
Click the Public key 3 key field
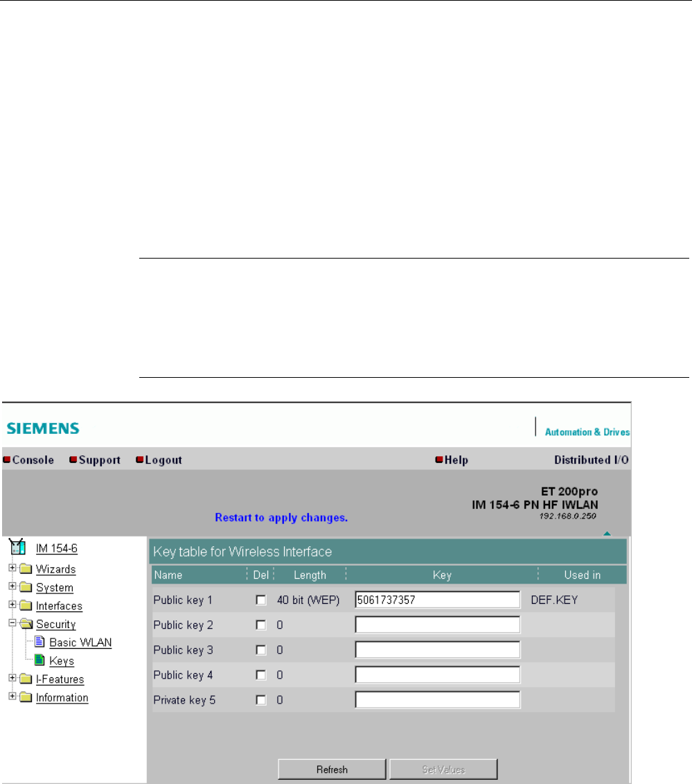(x=437, y=650)
